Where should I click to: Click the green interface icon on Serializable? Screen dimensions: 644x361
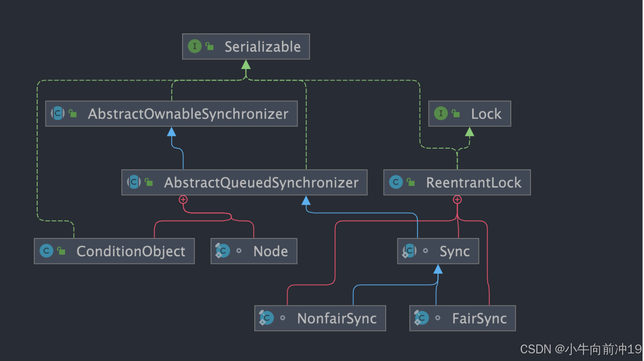(195, 46)
